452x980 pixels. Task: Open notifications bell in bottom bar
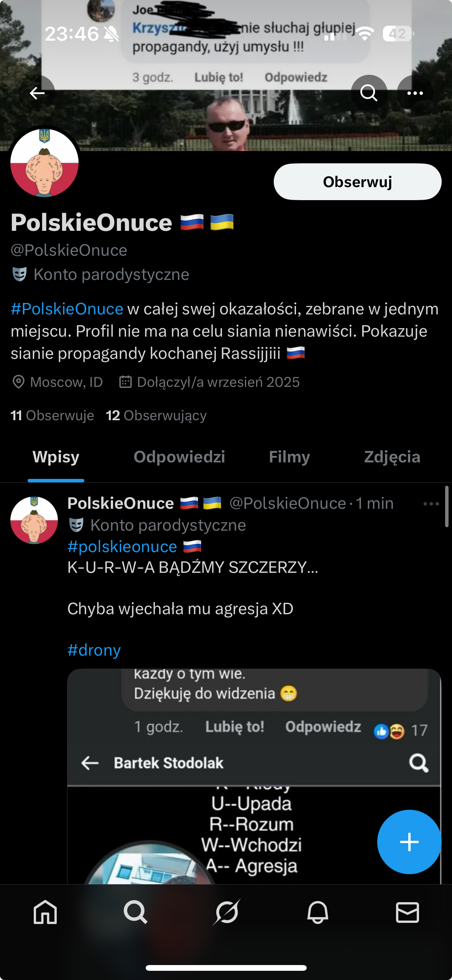pyautogui.click(x=317, y=912)
